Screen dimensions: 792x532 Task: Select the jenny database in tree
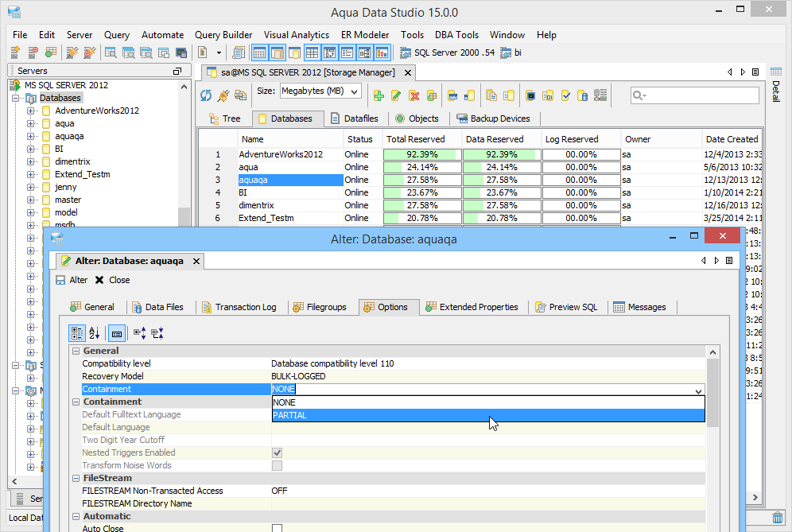(x=66, y=187)
